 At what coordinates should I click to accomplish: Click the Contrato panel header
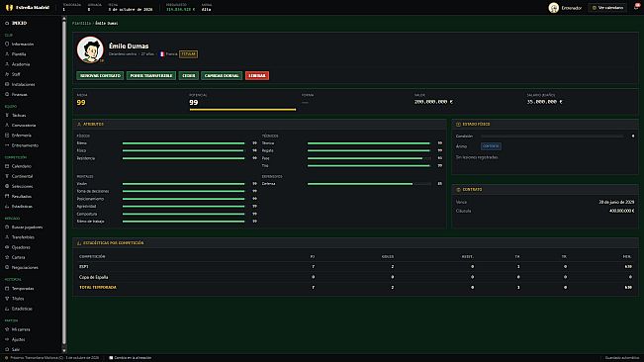click(545, 190)
